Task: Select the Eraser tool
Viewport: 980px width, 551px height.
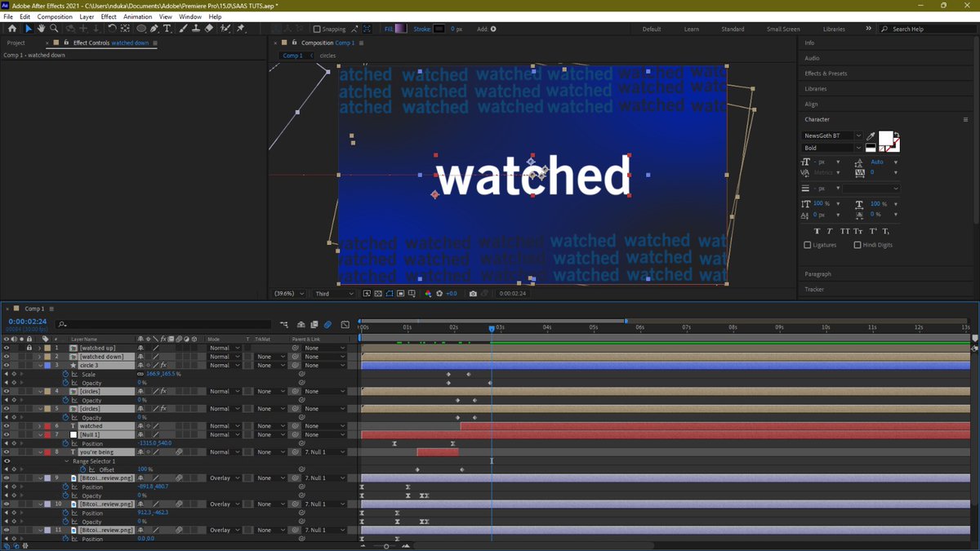Action: tap(209, 29)
